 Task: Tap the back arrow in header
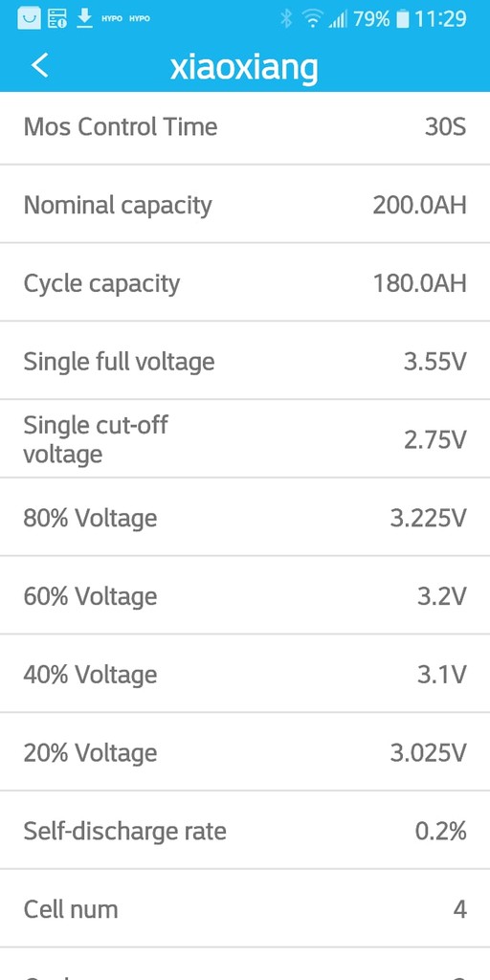pos(39,65)
